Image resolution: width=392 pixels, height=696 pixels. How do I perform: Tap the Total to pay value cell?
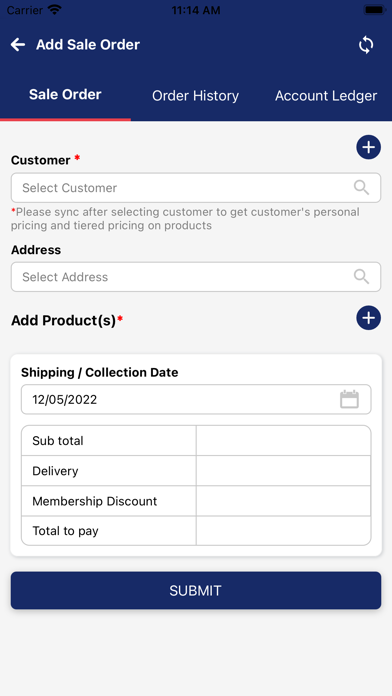[x=283, y=531]
